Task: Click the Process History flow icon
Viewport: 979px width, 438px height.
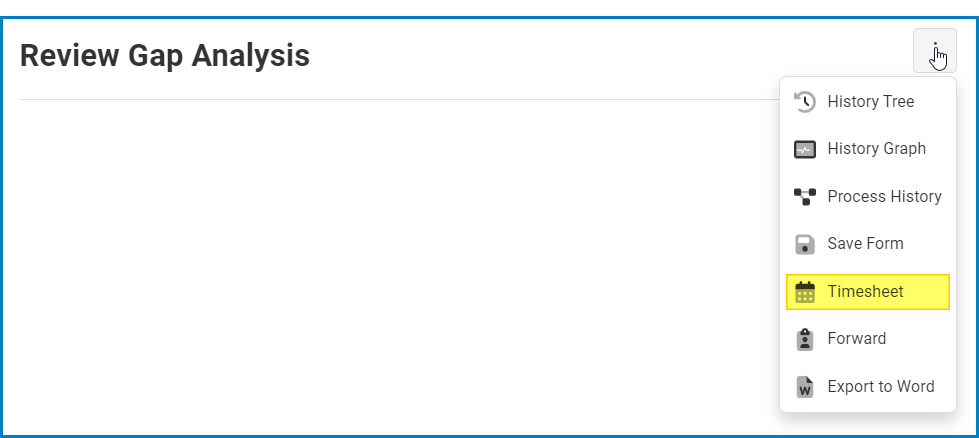Action: (805, 197)
